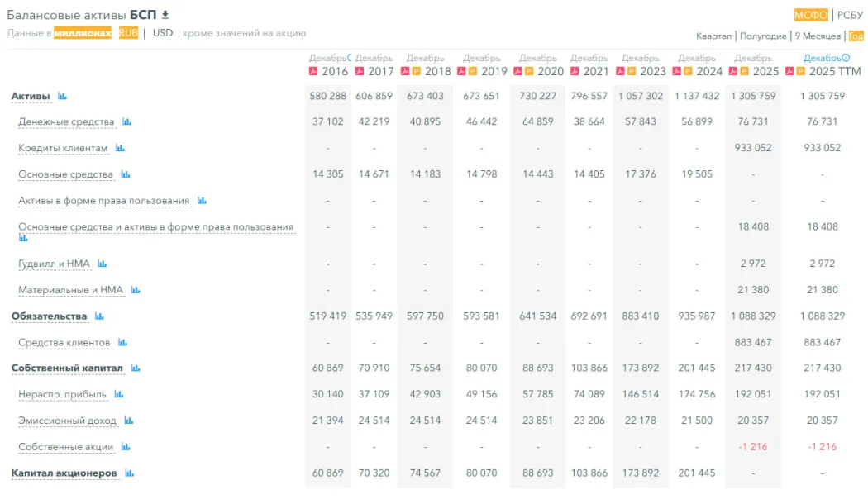Open the PDF report icon for 2023
The image size is (868, 504).
click(621, 71)
